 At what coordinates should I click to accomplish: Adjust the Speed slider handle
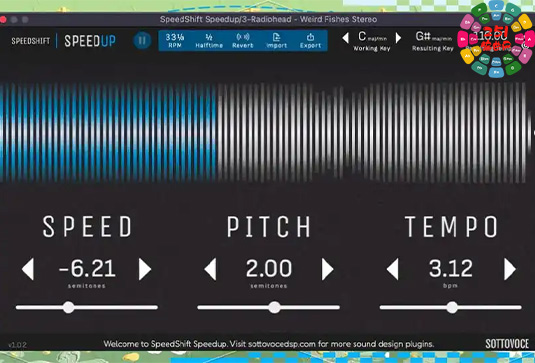pyautogui.click(x=69, y=307)
